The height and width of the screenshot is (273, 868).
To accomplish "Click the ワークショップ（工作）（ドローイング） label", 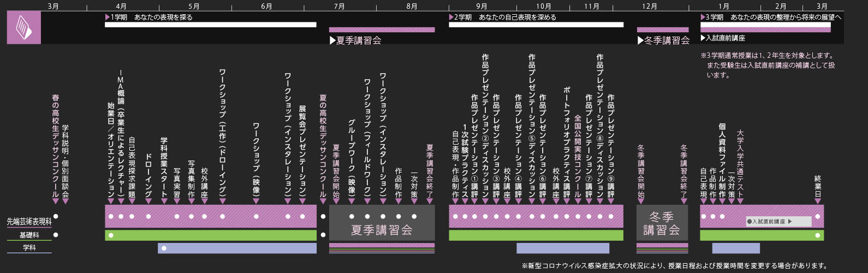I will (x=222, y=134).
